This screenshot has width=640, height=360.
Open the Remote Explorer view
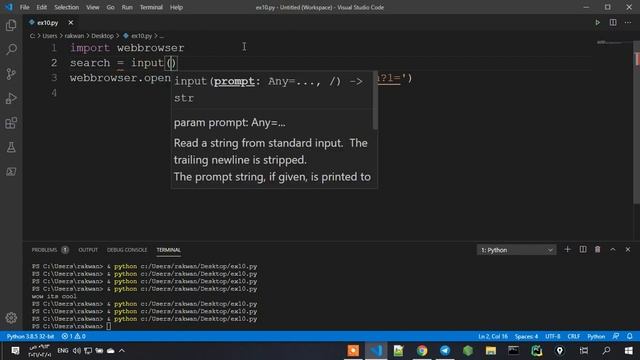pyautogui.click(x=11, y=172)
